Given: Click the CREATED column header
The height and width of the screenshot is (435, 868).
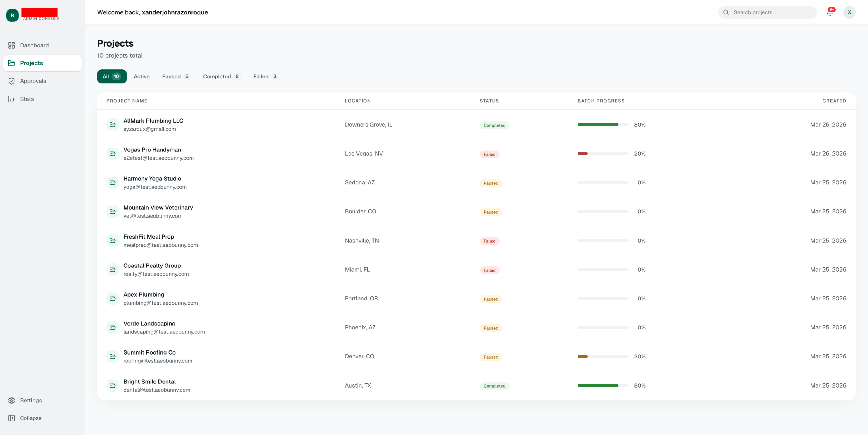Looking at the screenshot, I should coord(834,101).
